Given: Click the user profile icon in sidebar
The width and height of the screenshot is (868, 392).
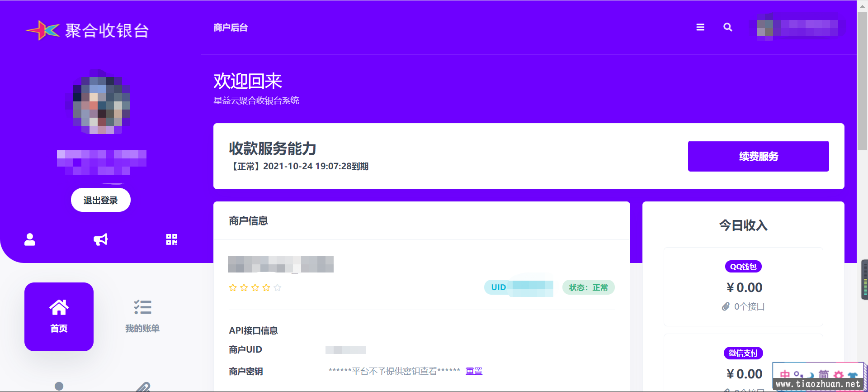Looking at the screenshot, I should click(x=30, y=239).
